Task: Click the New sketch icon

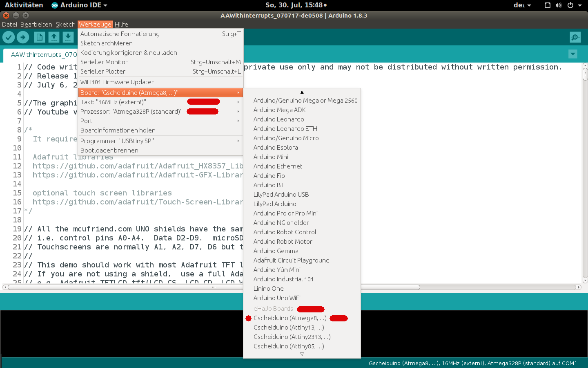Action: pyautogui.click(x=40, y=37)
